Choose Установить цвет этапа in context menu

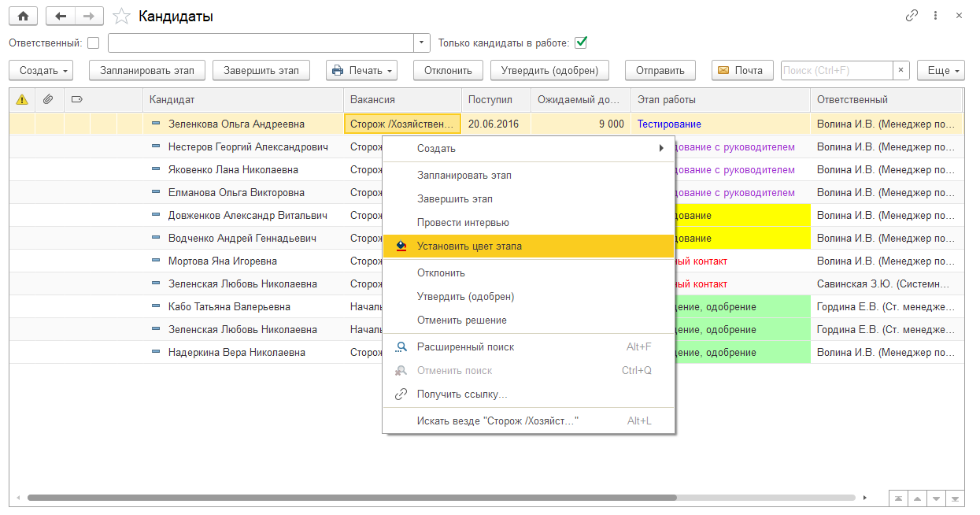pyautogui.click(x=469, y=246)
